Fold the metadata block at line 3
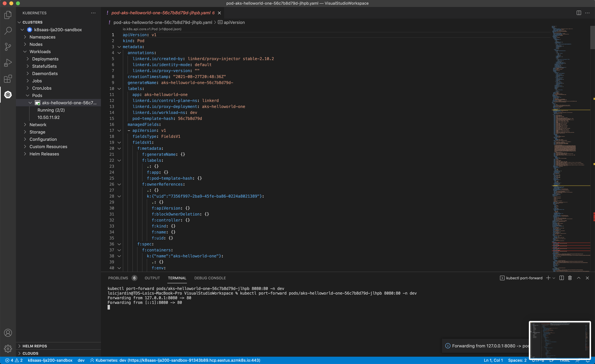The image size is (595, 364). click(119, 47)
